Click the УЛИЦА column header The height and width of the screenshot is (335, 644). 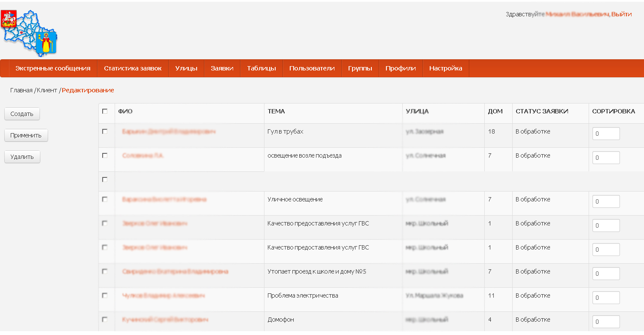point(417,111)
